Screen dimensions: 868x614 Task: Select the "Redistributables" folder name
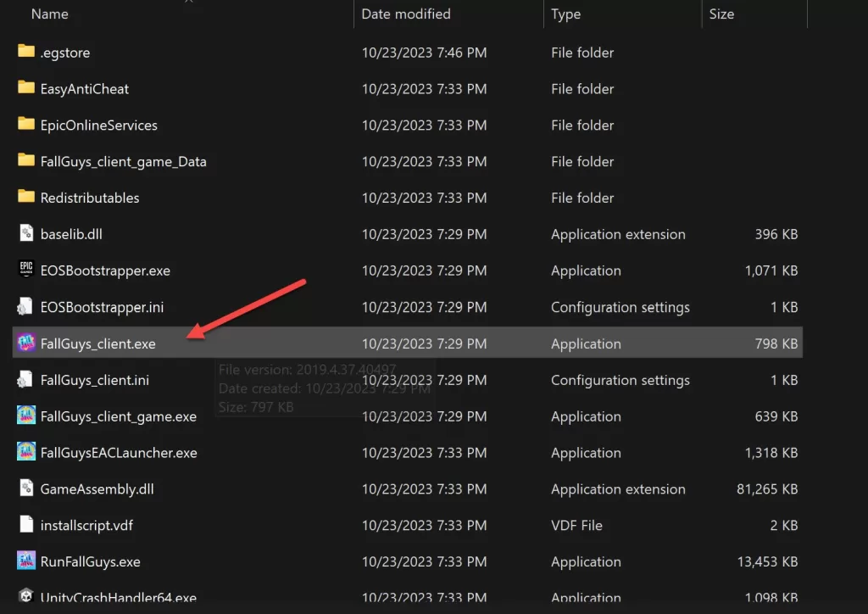coord(90,198)
